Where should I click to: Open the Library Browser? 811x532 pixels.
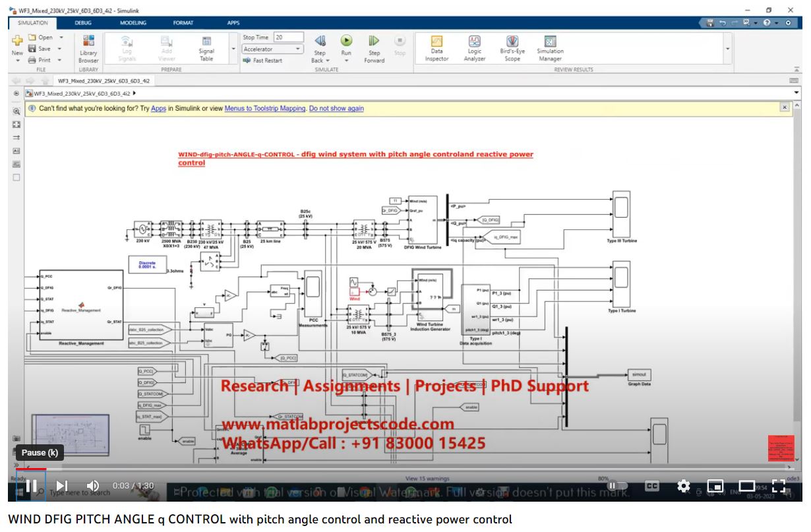[88, 47]
